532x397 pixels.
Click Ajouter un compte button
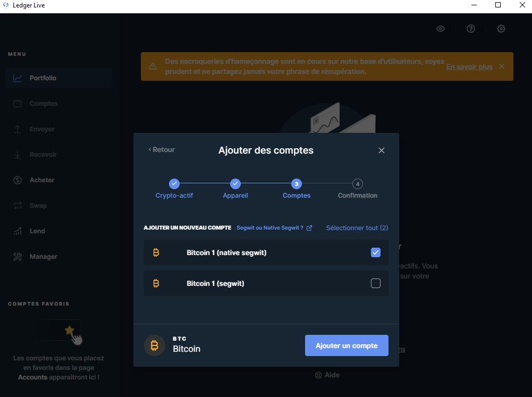pyautogui.click(x=347, y=345)
